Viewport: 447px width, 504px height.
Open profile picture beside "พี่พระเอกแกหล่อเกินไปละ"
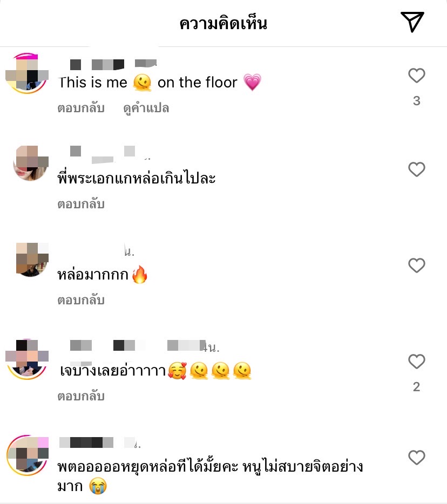coord(31,164)
